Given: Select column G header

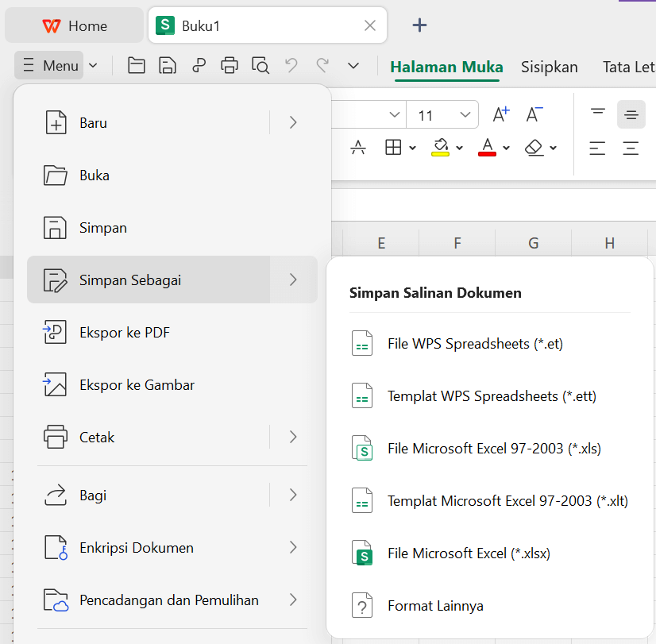Looking at the screenshot, I should pyautogui.click(x=533, y=243).
